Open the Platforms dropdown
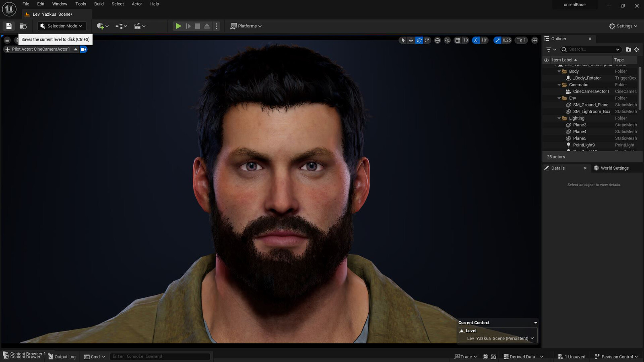 tap(246, 26)
